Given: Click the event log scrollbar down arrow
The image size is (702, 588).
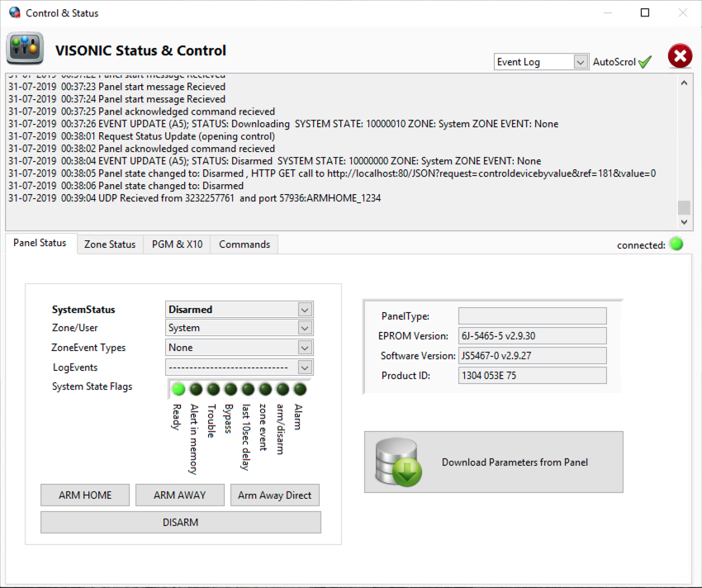Looking at the screenshot, I should [684, 221].
